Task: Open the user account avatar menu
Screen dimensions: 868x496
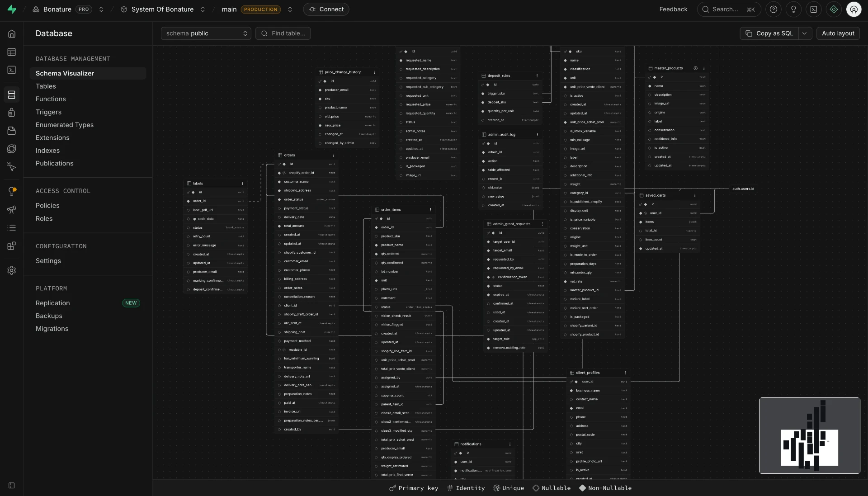Action: pos(854,9)
